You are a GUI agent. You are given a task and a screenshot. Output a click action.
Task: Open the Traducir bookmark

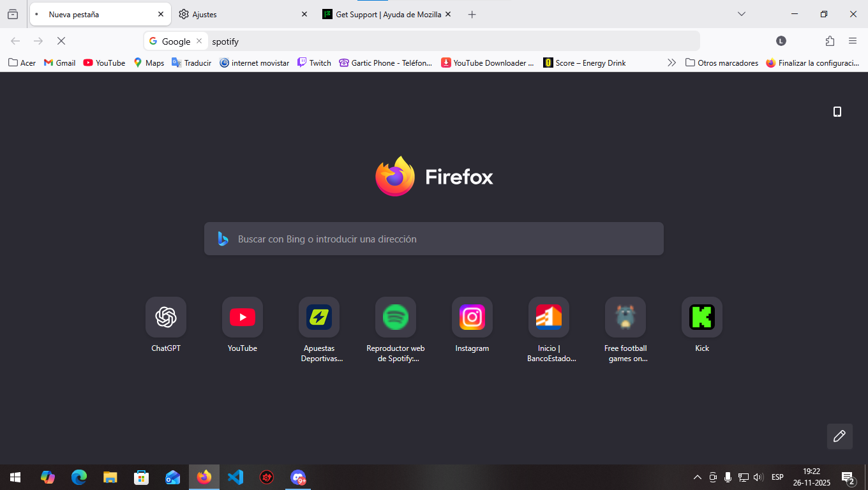(x=191, y=63)
